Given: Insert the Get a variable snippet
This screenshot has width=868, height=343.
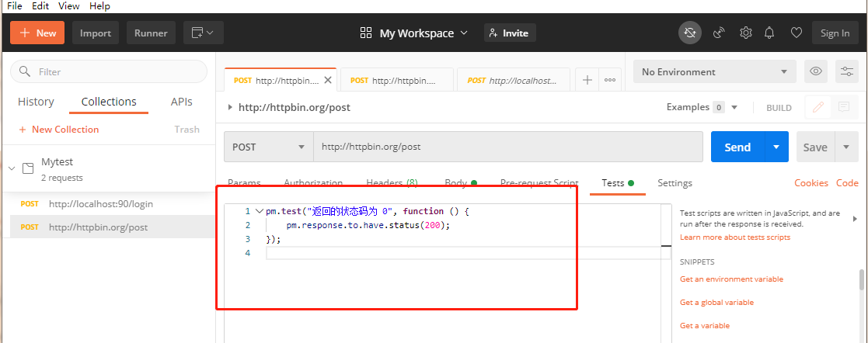Looking at the screenshot, I should point(704,326).
